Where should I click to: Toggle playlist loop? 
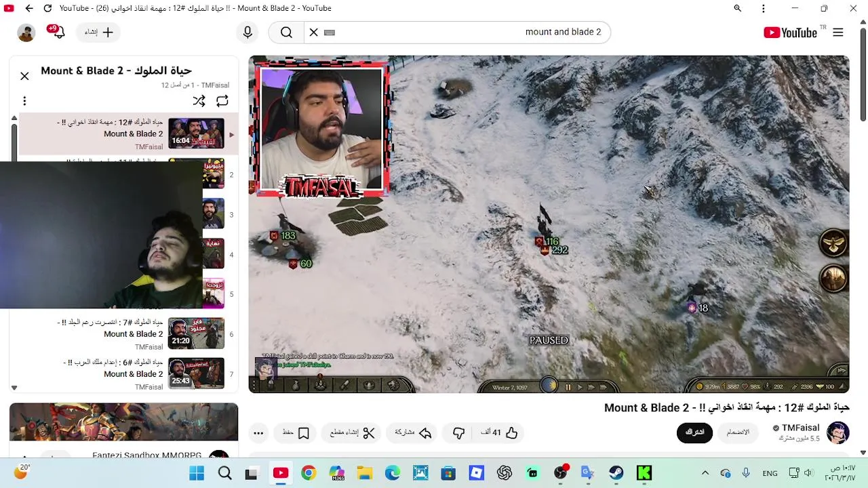pos(222,101)
